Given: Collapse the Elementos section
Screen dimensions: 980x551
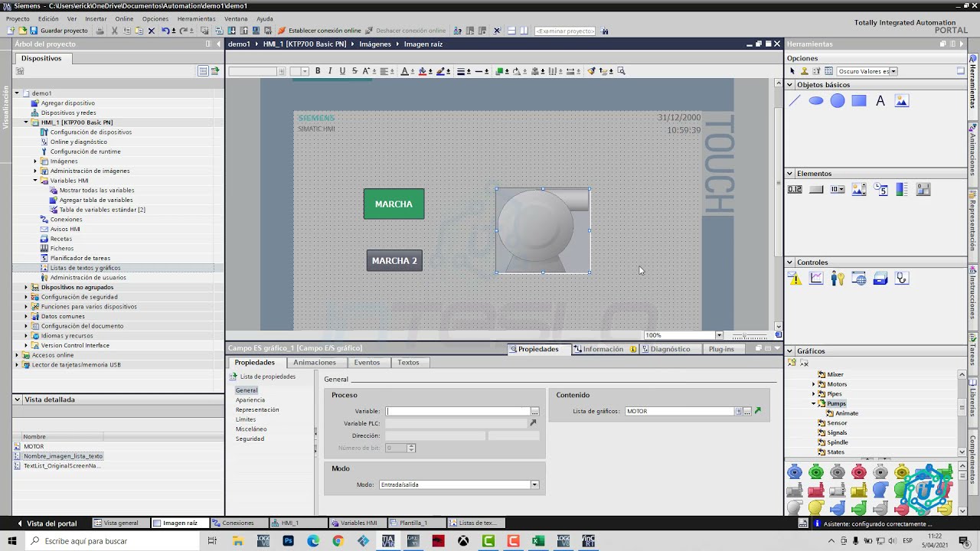Looking at the screenshot, I should point(790,174).
